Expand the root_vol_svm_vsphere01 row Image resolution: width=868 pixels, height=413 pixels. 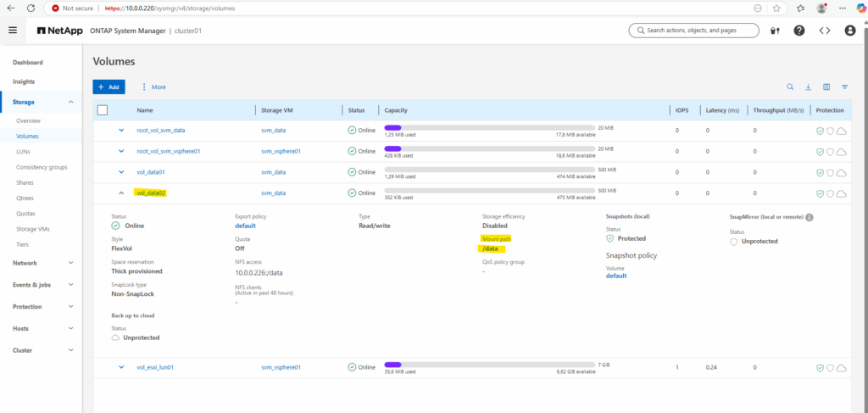tap(121, 151)
